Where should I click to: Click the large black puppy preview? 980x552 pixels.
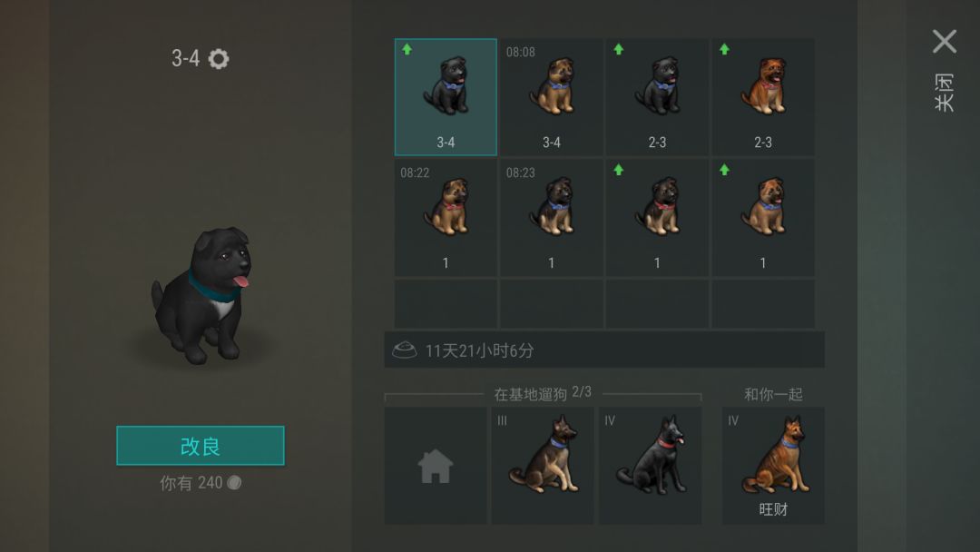click(x=201, y=295)
